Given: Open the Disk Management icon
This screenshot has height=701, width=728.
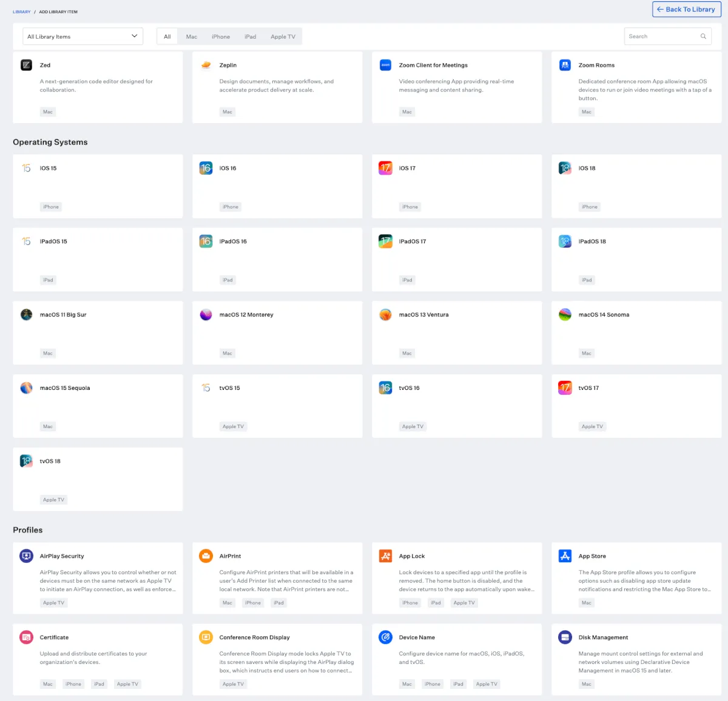Looking at the screenshot, I should coord(565,637).
